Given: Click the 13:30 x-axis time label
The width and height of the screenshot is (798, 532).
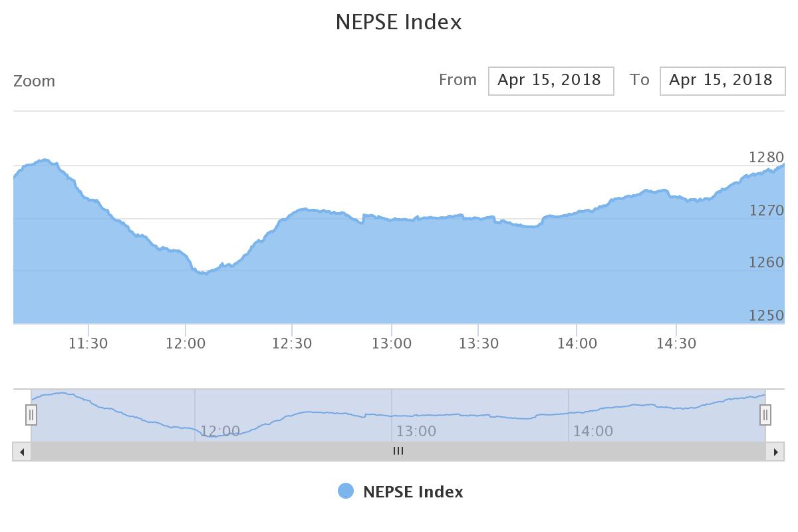Looking at the screenshot, I should click(x=478, y=344).
